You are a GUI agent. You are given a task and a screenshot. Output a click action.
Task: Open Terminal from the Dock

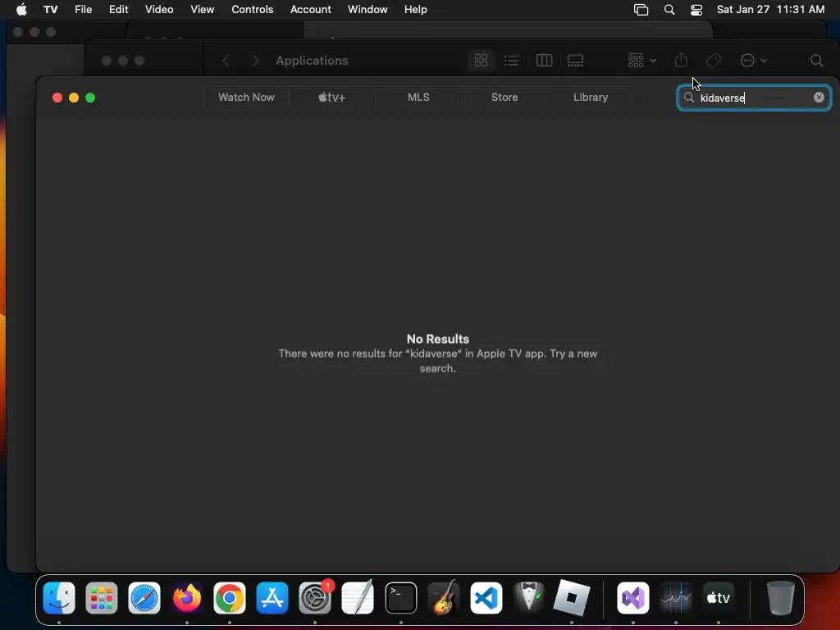pyautogui.click(x=400, y=597)
